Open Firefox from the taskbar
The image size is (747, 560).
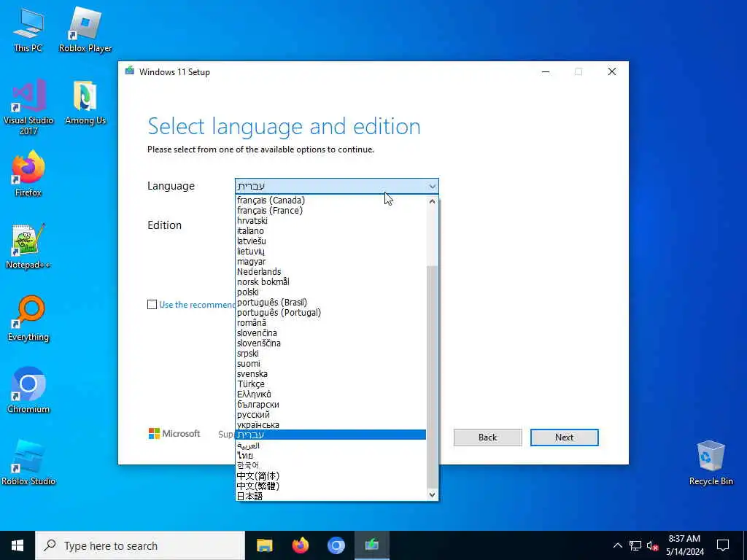[300, 545]
